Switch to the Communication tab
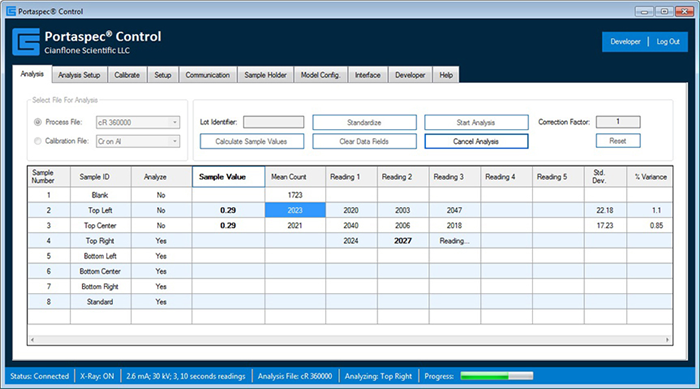700x389 pixels. pos(208,75)
